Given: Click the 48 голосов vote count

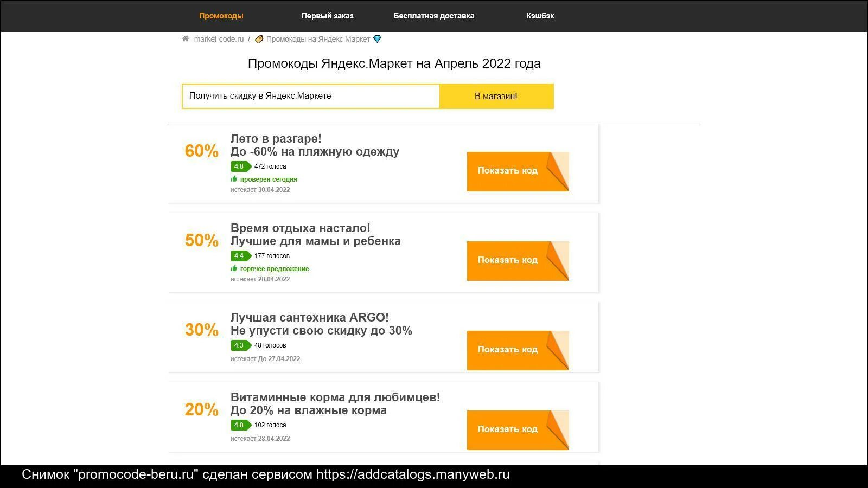Looking at the screenshot, I should (270, 345).
